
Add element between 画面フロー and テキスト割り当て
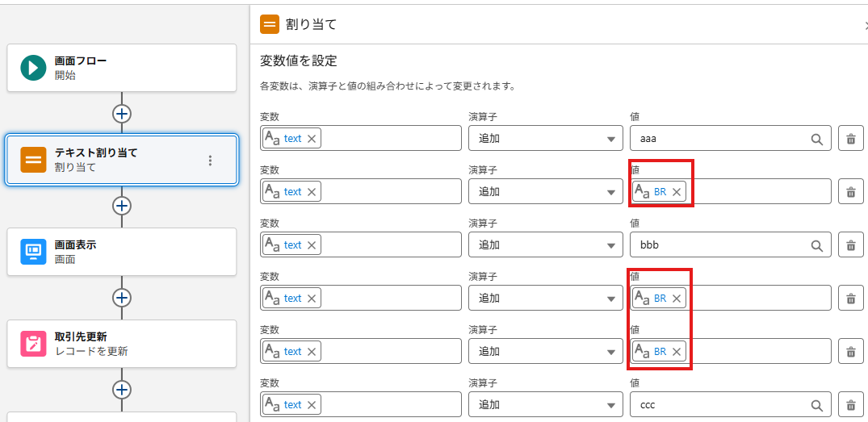coord(122,114)
